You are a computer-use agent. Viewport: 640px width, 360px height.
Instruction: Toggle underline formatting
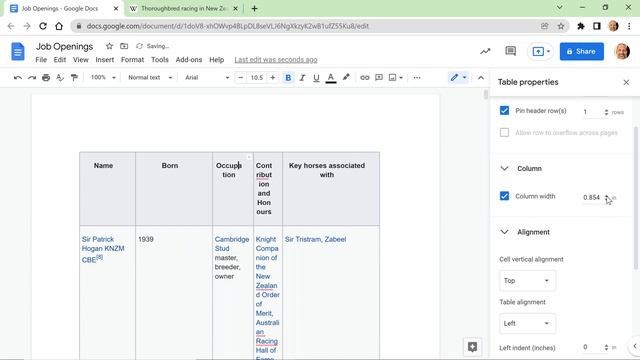coord(316,78)
